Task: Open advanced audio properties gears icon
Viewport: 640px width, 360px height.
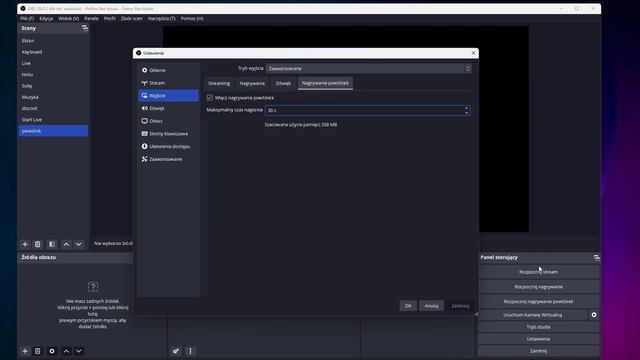Action: 176,351
